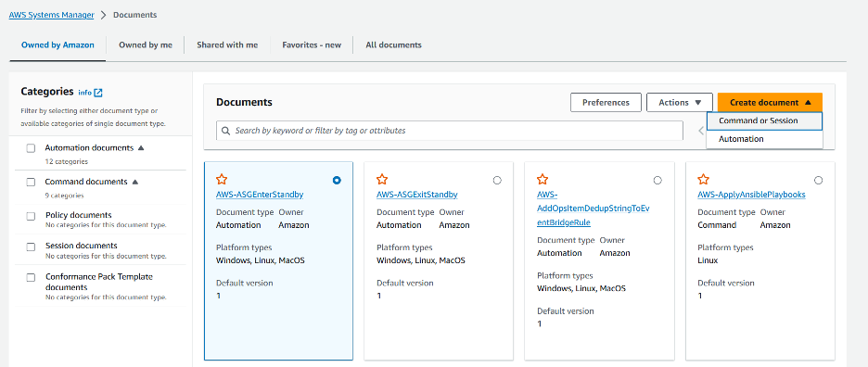Open AWS-ASGEnterStandby document link
The height and width of the screenshot is (367, 868).
pos(259,195)
